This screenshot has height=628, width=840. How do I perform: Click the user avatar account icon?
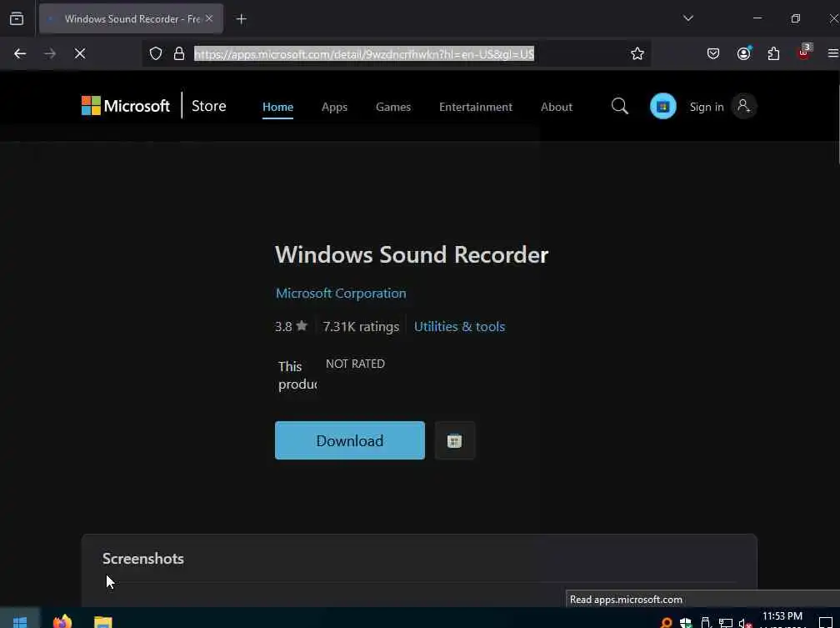click(x=743, y=106)
